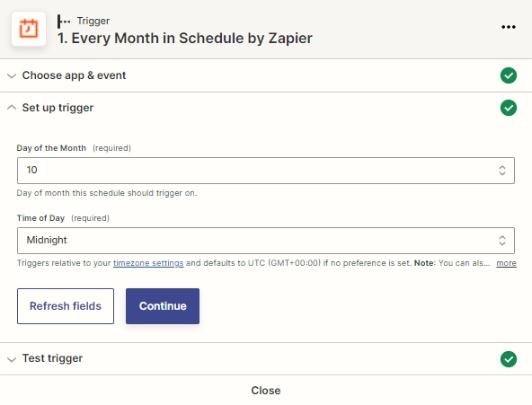Click Close at the bottom of panel
Image resolution: width=532 pixels, height=405 pixels.
coord(266,391)
